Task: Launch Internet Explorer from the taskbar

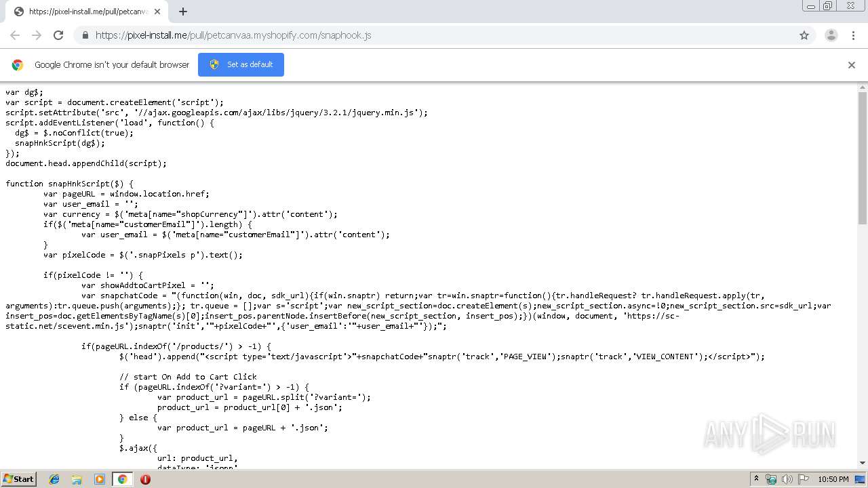Action: 54,479
